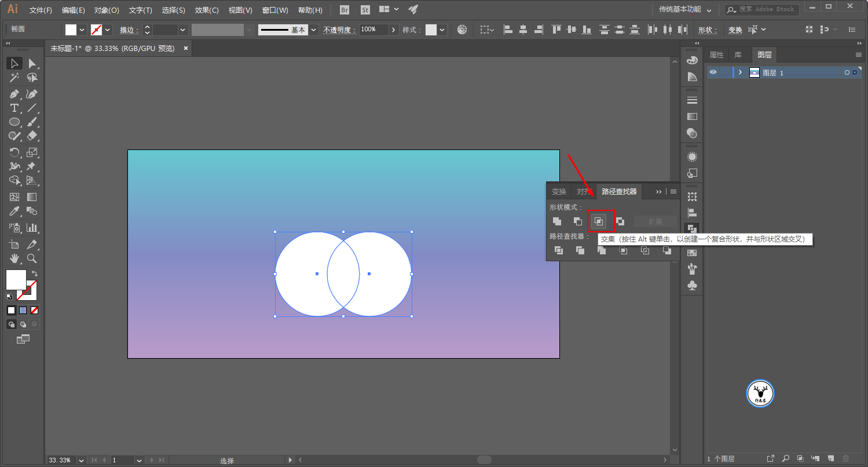This screenshot has height=467, width=868.
Task: Click the large white Fill swatch
Action: [x=16, y=279]
